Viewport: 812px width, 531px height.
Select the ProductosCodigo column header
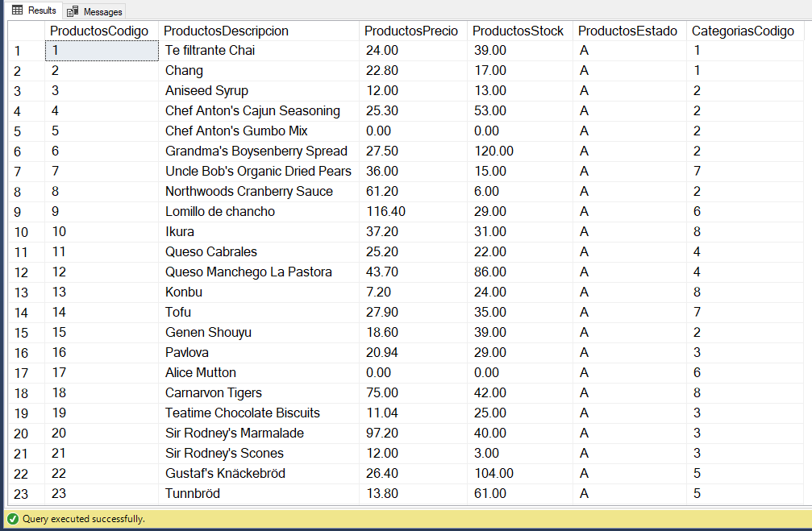102,31
